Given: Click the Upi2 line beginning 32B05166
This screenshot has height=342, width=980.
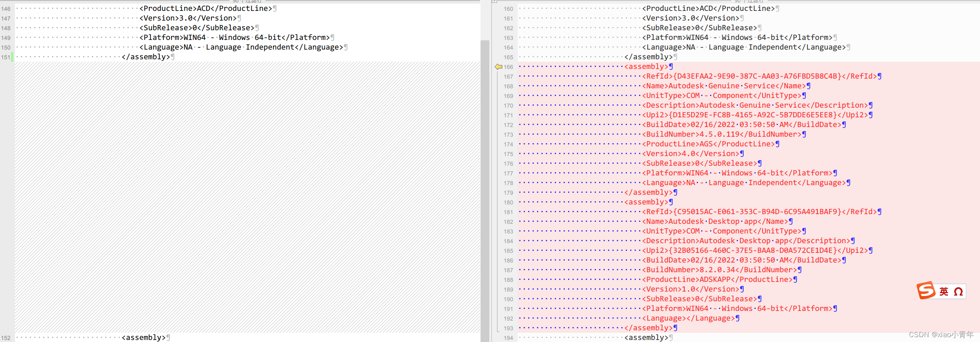Looking at the screenshot, I should (755, 250).
